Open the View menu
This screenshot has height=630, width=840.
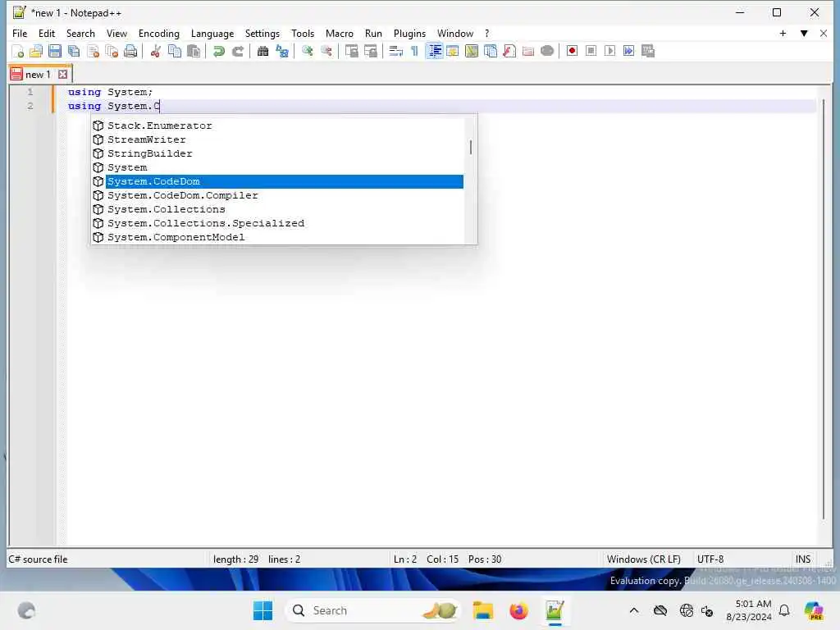(116, 33)
